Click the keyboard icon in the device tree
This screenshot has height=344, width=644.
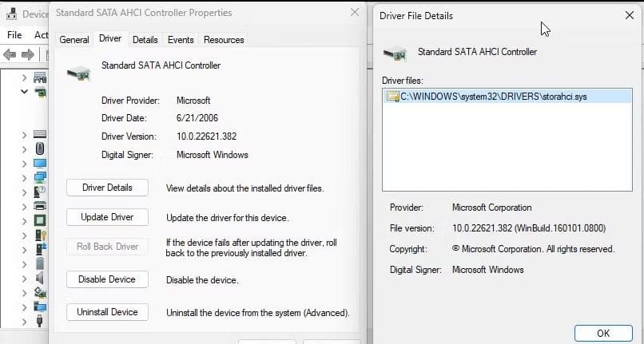click(x=40, y=134)
